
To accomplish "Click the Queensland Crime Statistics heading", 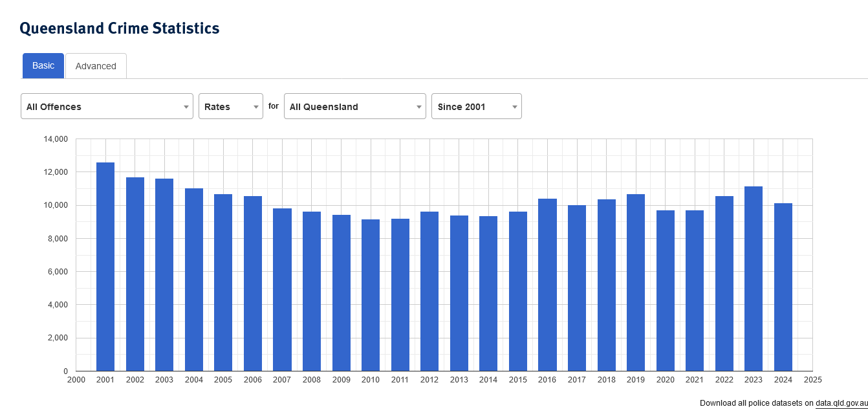I will pyautogui.click(x=120, y=28).
